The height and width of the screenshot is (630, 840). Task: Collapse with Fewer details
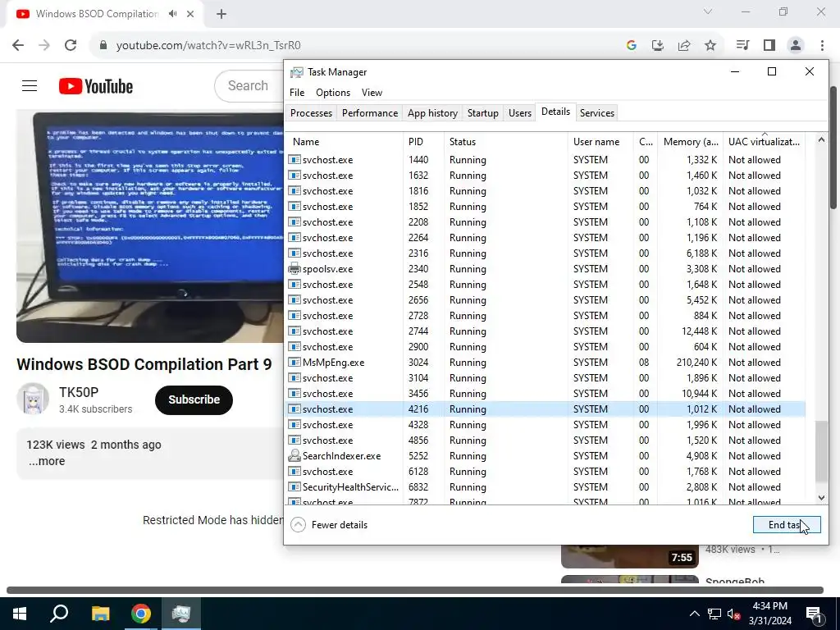[x=330, y=524]
